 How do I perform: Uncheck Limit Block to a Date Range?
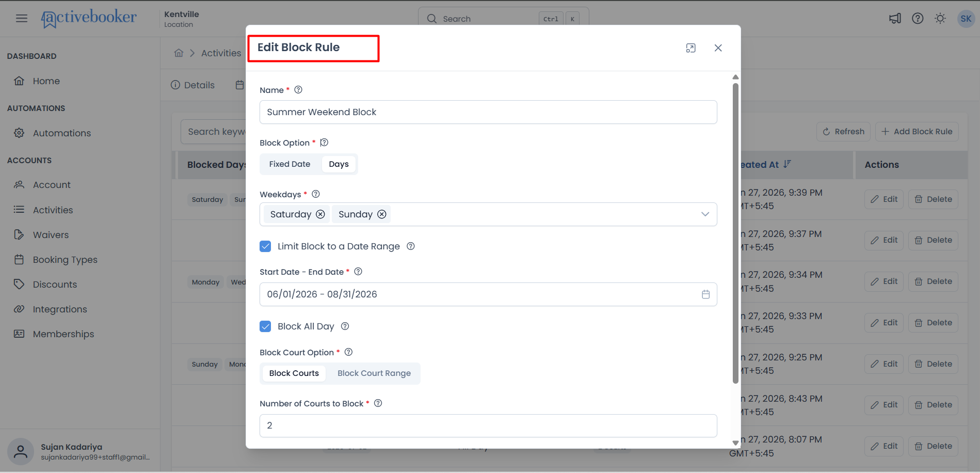coord(265,246)
